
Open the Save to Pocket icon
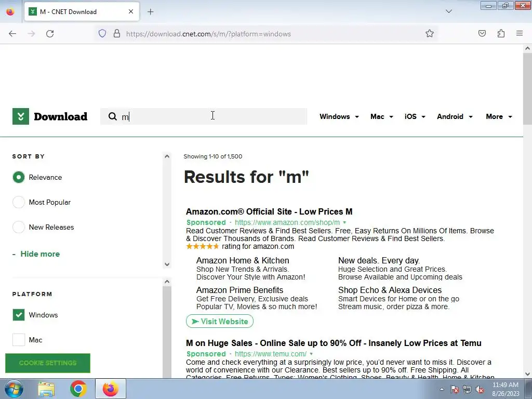tap(482, 34)
